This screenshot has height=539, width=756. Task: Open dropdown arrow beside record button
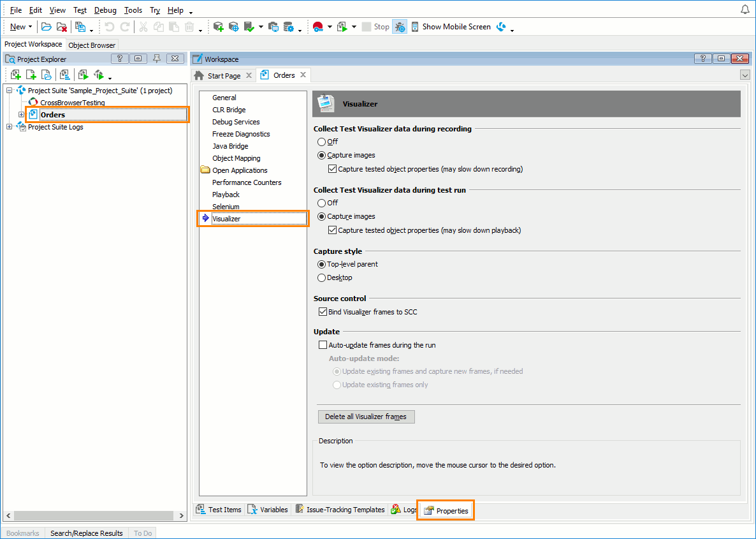pos(330,27)
